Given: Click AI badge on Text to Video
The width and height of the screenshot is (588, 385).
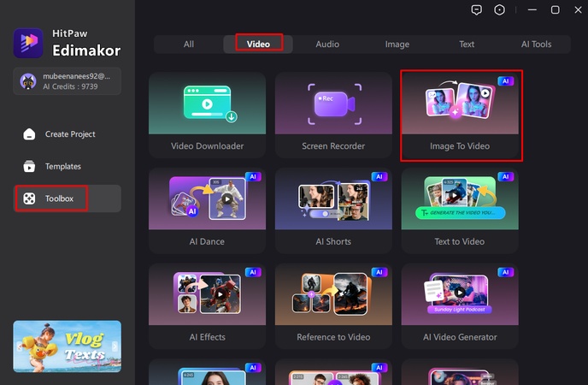Looking at the screenshot, I should (x=505, y=177).
